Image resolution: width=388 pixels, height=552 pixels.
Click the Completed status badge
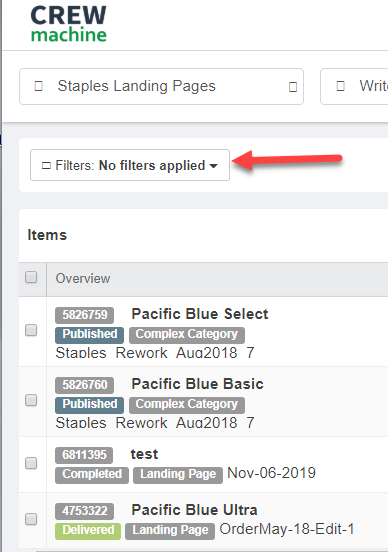click(x=92, y=475)
